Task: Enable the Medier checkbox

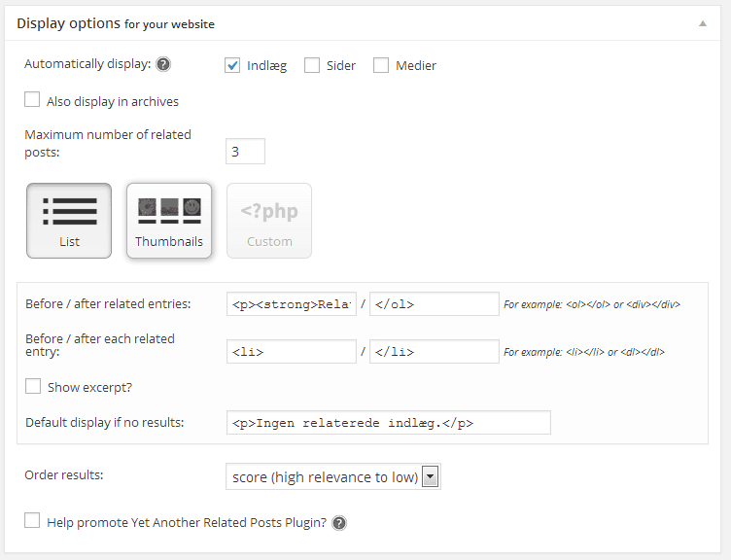Action: 381,65
